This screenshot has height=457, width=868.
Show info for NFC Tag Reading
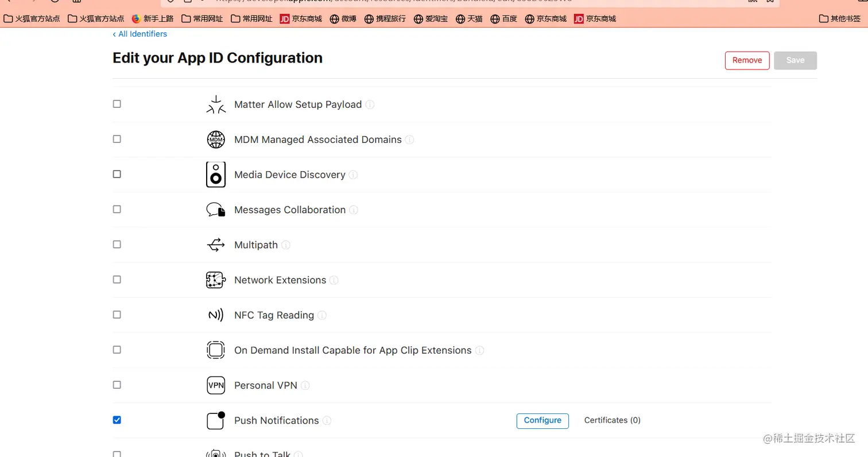(322, 315)
